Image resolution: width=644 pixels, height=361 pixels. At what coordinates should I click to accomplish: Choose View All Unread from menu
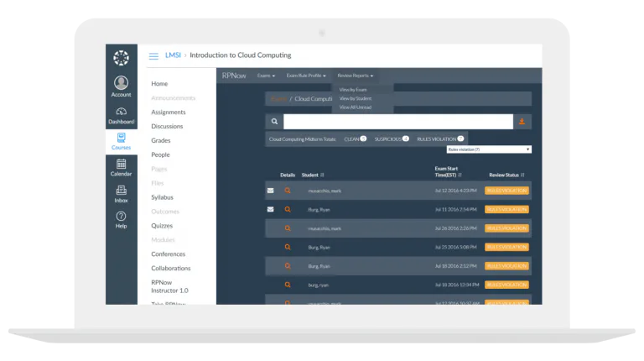point(356,107)
